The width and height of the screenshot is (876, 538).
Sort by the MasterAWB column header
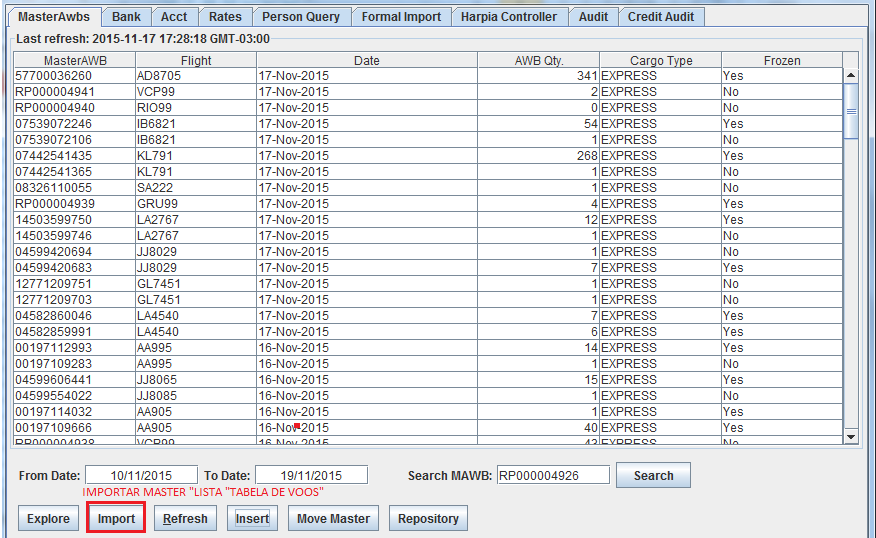tap(75, 60)
